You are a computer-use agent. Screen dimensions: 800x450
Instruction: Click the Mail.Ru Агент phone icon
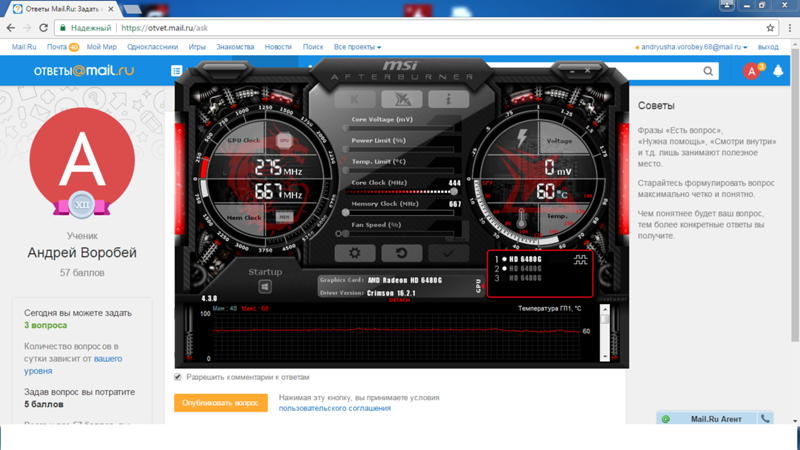point(765,418)
